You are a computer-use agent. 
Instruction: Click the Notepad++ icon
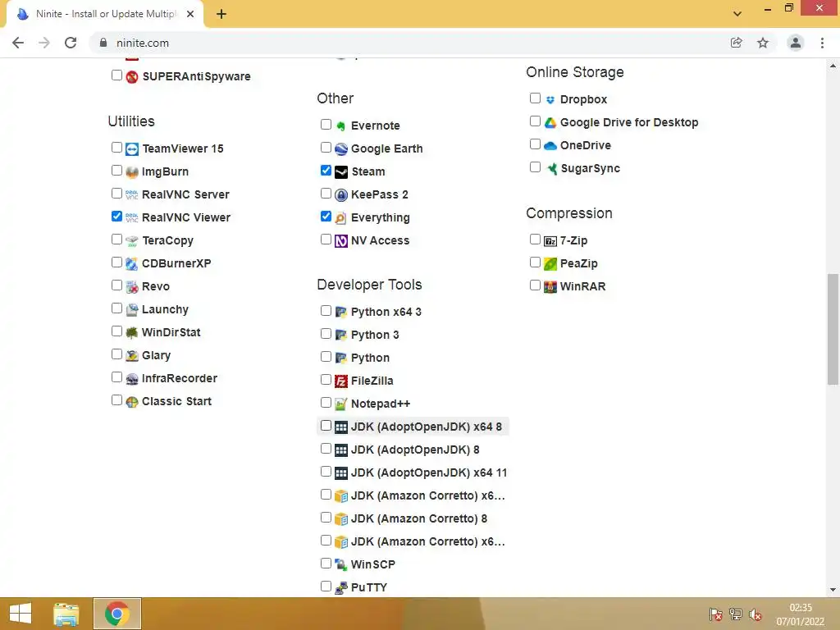pyautogui.click(x=340, y=404)
